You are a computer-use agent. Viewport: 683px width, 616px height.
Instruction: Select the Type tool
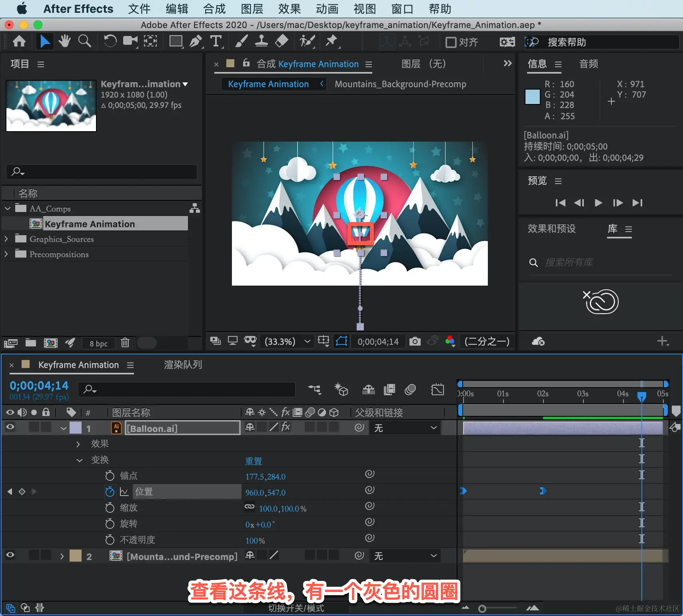click(x=216, y=41)
